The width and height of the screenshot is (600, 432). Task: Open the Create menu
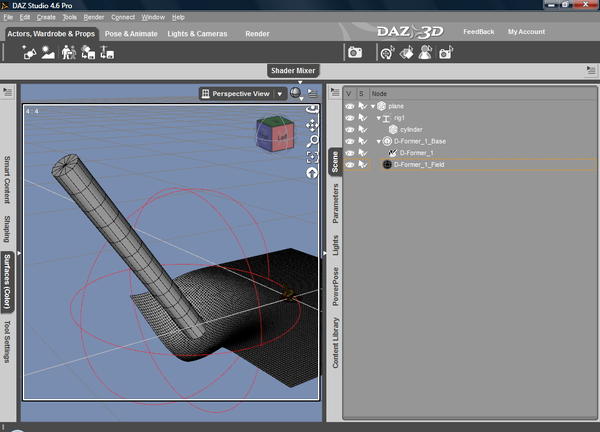(46, 17)
